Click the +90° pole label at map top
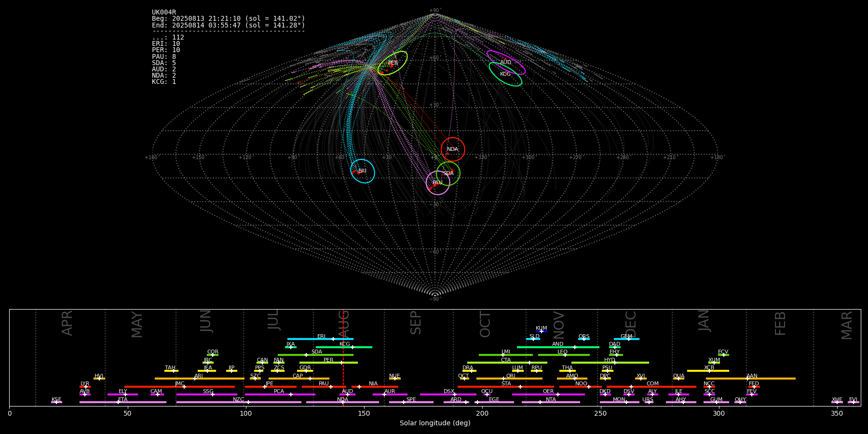 pos(435,11)
